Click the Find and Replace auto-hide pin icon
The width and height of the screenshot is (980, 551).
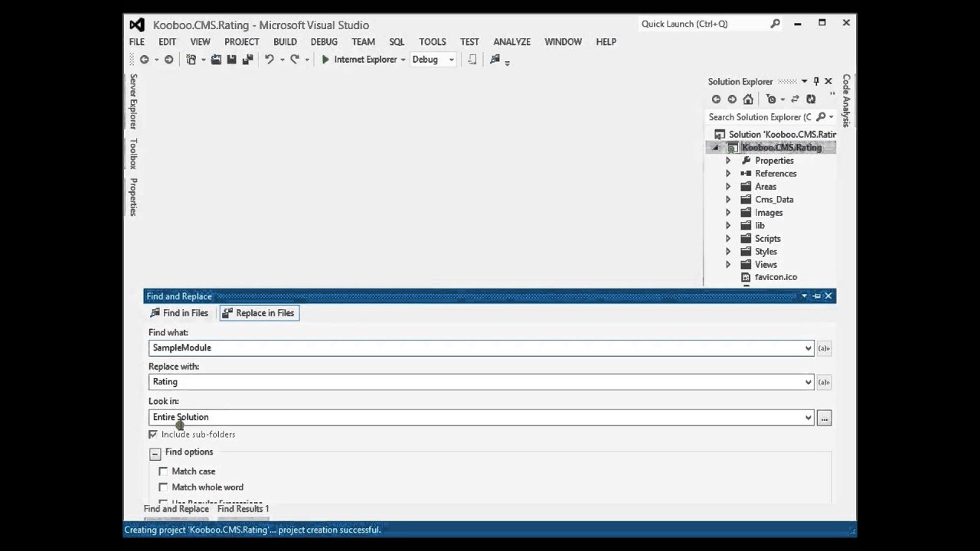(x=816, y=296)
